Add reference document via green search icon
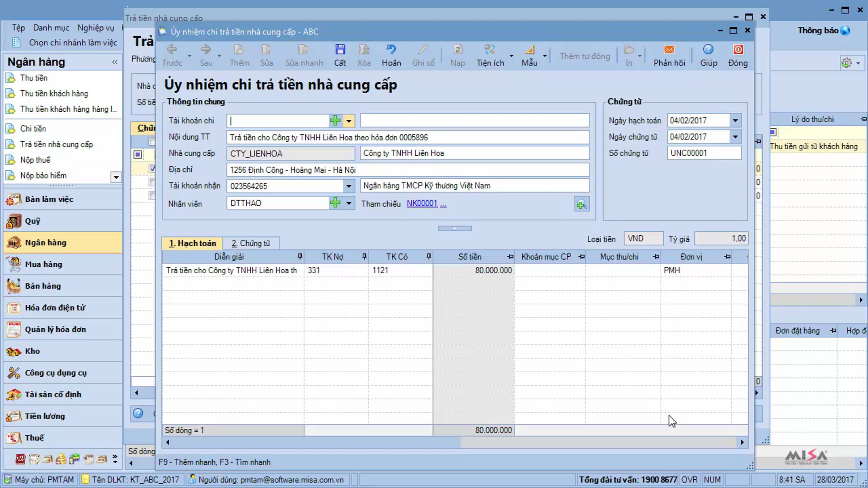This screenshot has height=488, width=868. (x=582, y=204)
